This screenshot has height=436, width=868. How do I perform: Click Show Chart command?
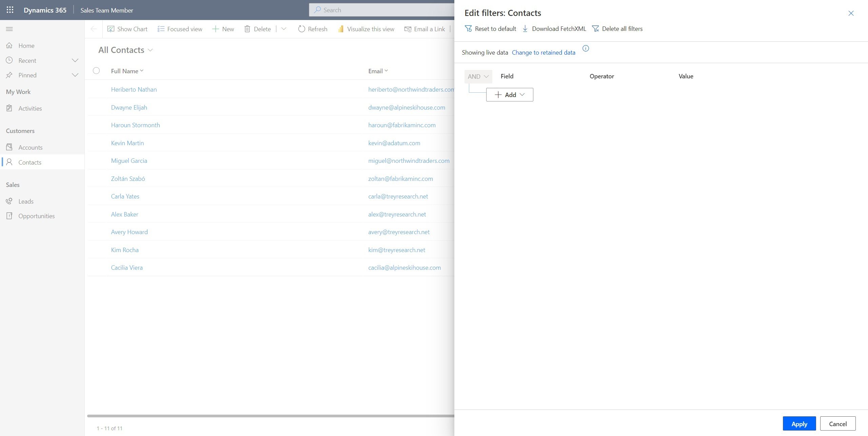tap(127, 29)
